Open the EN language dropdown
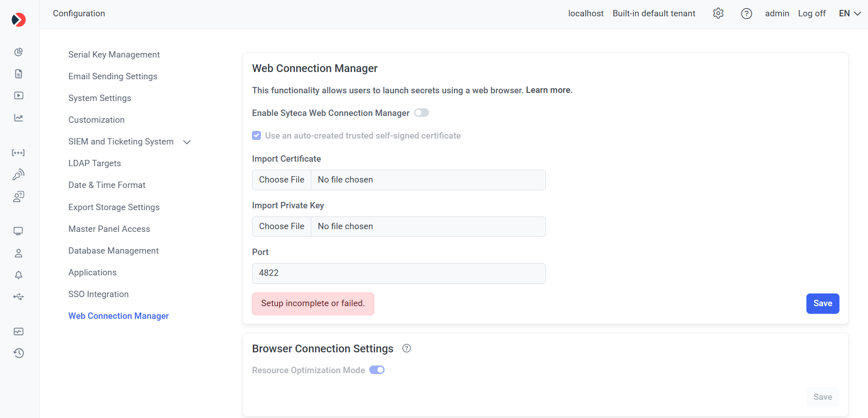This screenshot has height=418, width=868. tap(849, 13)
